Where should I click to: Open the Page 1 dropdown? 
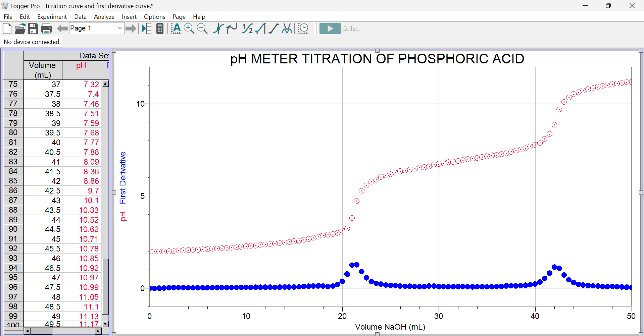click(x=96, y=28)
